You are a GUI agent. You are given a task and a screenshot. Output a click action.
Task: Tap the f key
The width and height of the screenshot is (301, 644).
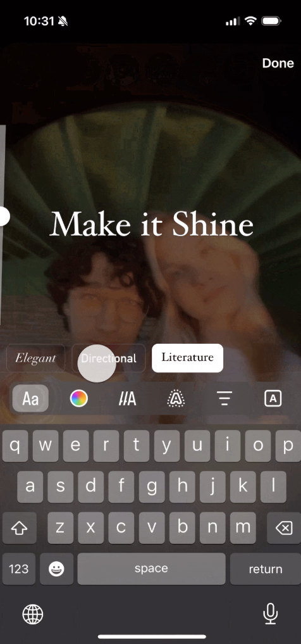point(121,487)
